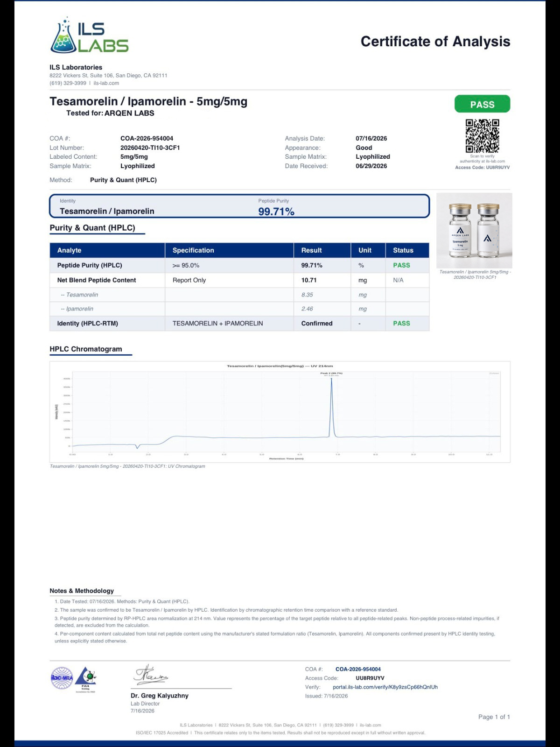Viewport: 560px width, 747px height.
Task: Click the product vials photo thumbnail
Action: tap(474, 230)
